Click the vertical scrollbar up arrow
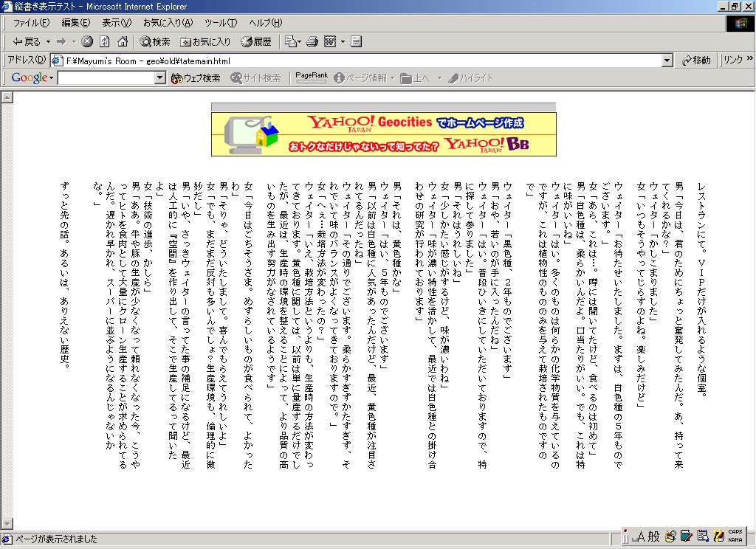 (x=7, y=97)
